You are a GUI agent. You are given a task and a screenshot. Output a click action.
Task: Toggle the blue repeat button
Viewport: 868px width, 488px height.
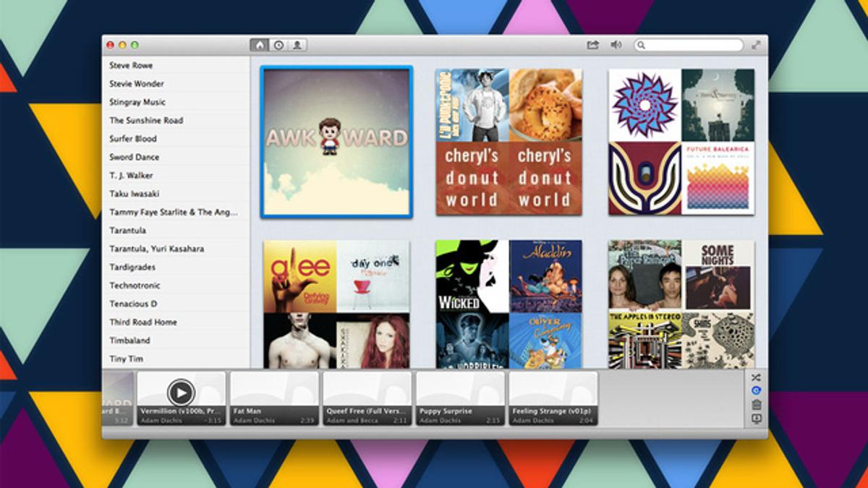tap(757, 391)
